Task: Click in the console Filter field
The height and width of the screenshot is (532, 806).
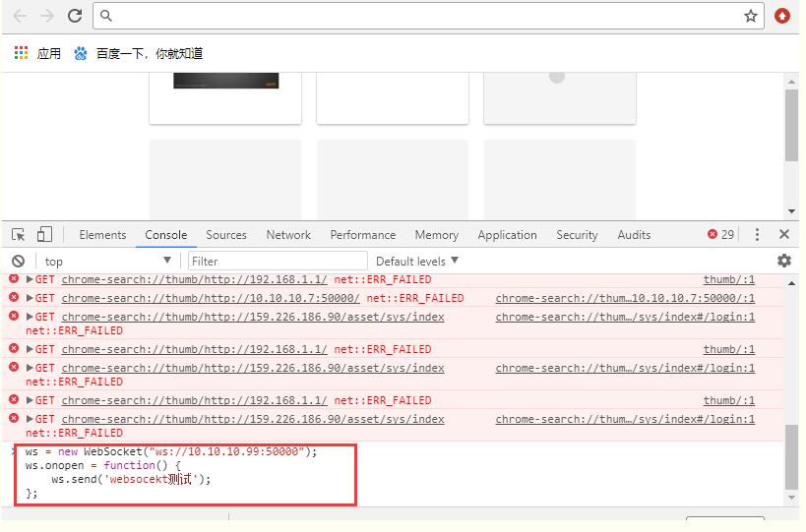Action: 276,261
